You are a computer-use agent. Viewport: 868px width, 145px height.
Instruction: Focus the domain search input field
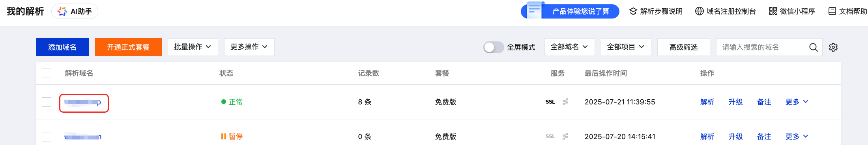pos(761,47)
